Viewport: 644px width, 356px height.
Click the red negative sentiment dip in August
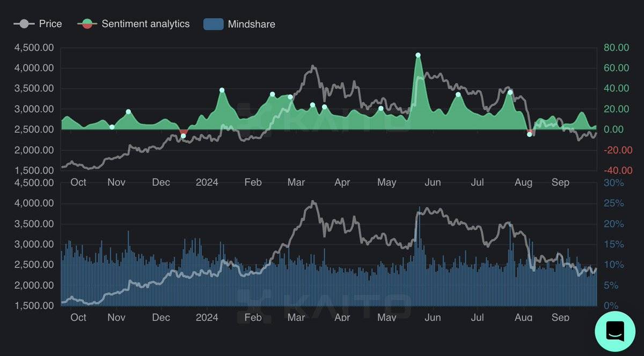530,132
